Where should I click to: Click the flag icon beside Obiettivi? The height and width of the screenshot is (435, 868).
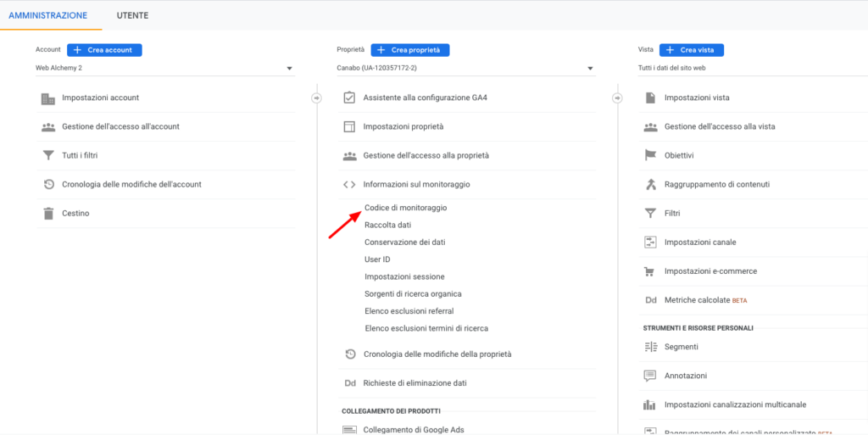coord(650,155)
